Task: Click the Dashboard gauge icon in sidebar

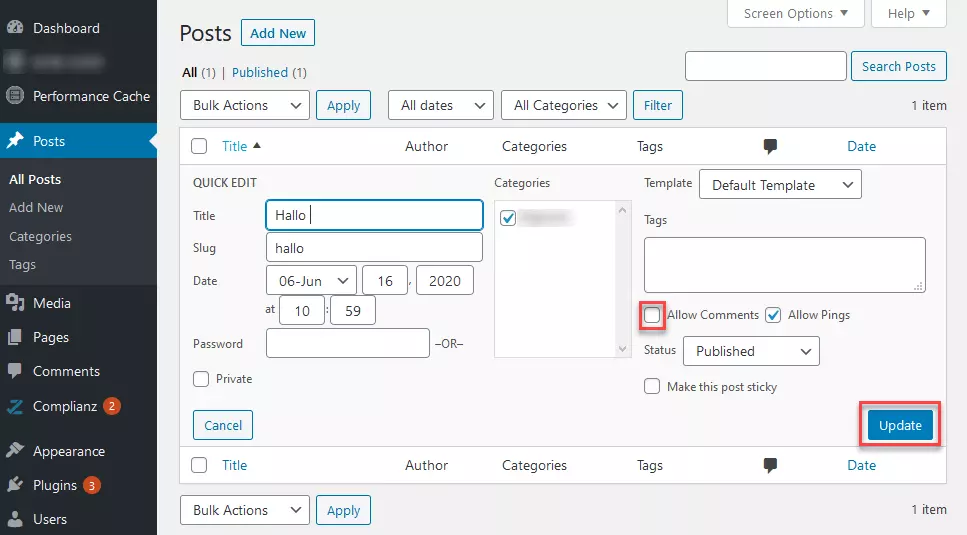Action: (15, 28)
